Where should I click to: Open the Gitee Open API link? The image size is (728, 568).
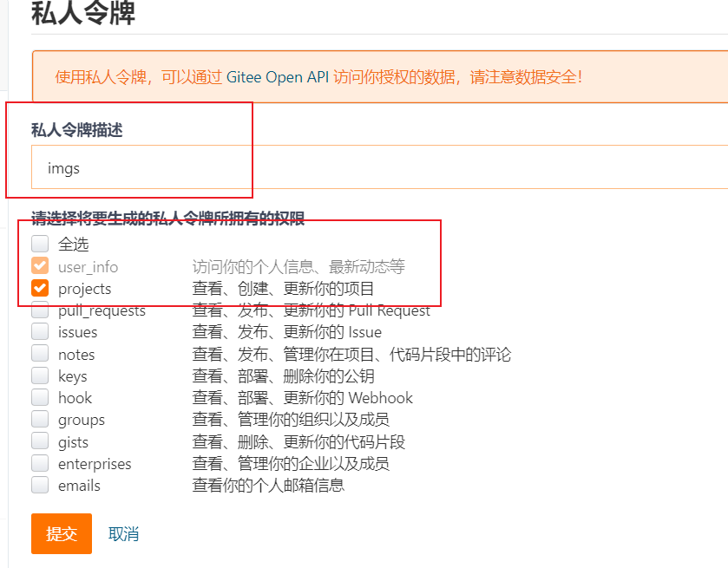pyautogui.click(x=278, y=77)
